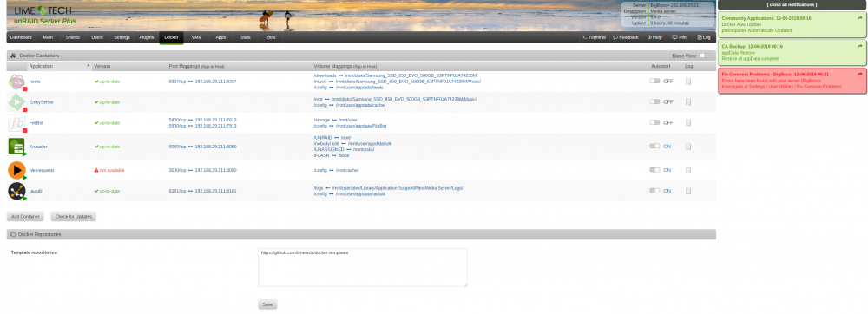Open the VMs tab
This screenshot has height=314, width=868.
196,37
